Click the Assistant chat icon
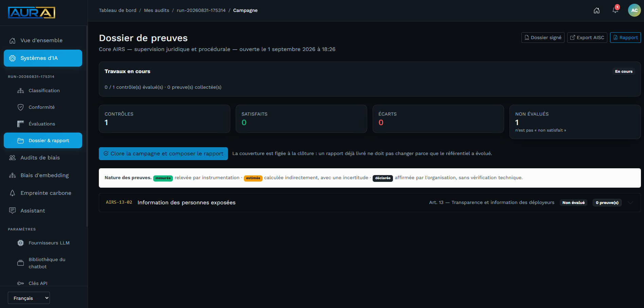The height and width of the screenshot is (308, 644). tap(13, 211)
